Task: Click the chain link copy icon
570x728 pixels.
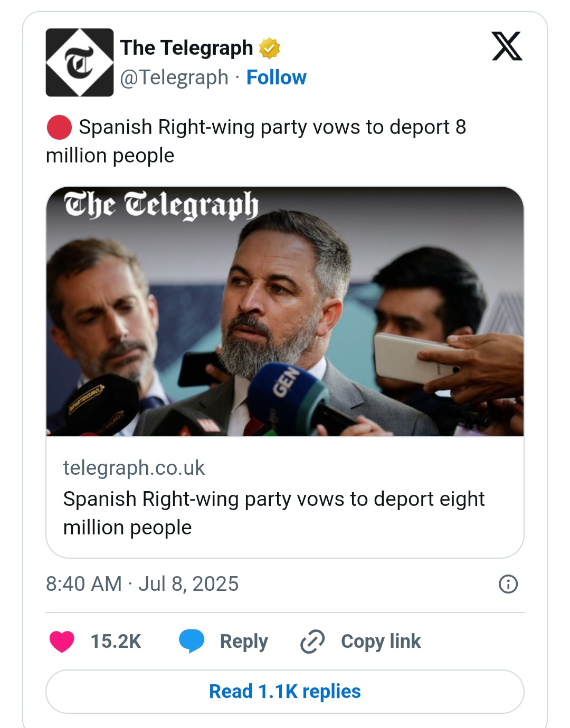Action: [x=312, y=641]
